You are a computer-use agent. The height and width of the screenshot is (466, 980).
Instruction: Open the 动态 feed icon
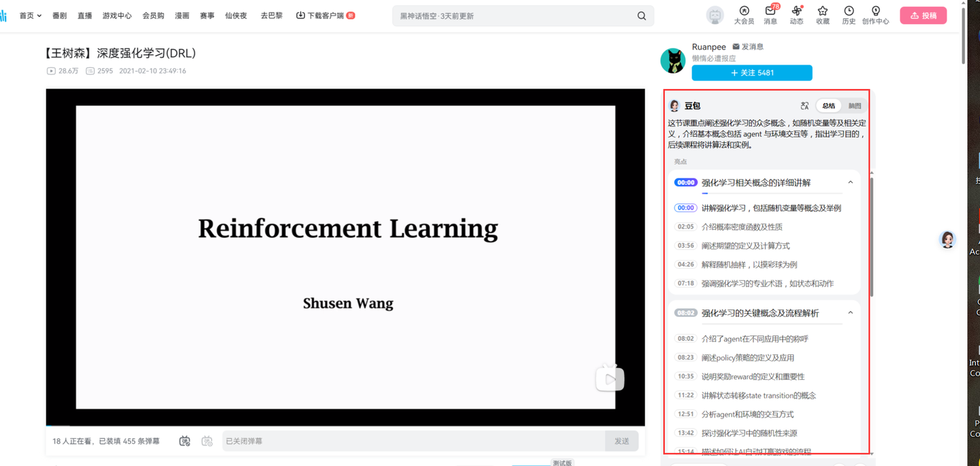[796, 15]
